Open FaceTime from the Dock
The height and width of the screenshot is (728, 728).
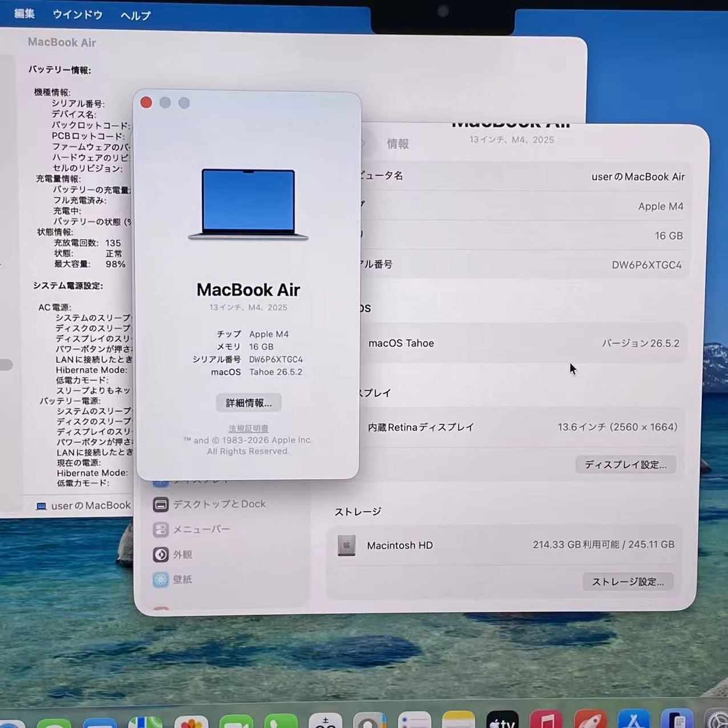tap(236, 722)
